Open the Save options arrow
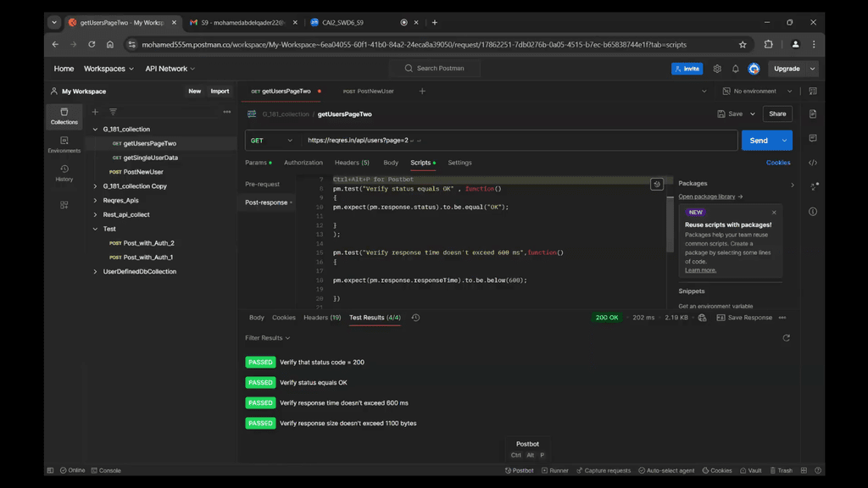Image resolution: width=868 pixels, height=488 pixels. pyautogui.click(x=753, y=114)
